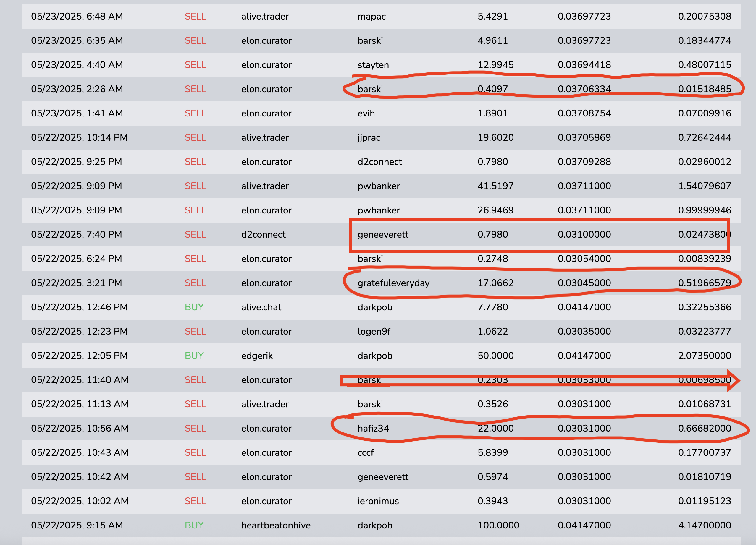The image size is (756, 545).
Task: Select quantity 41.5197
Action: pos(495,186)
